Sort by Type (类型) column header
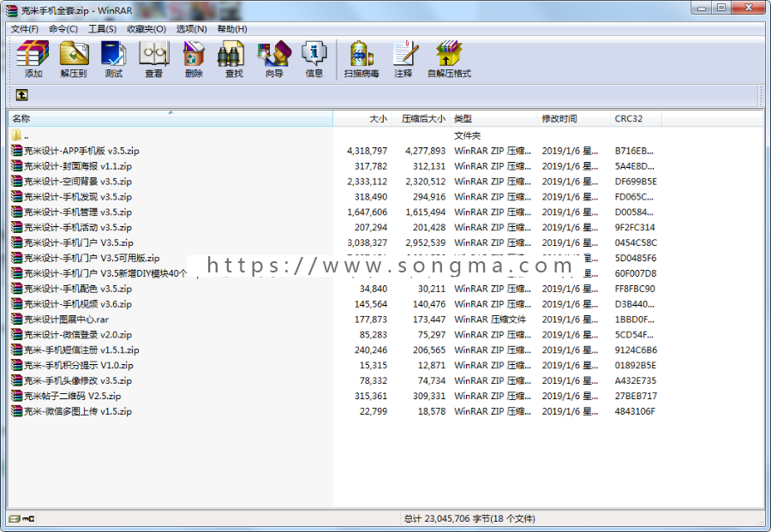 point(493,118)
